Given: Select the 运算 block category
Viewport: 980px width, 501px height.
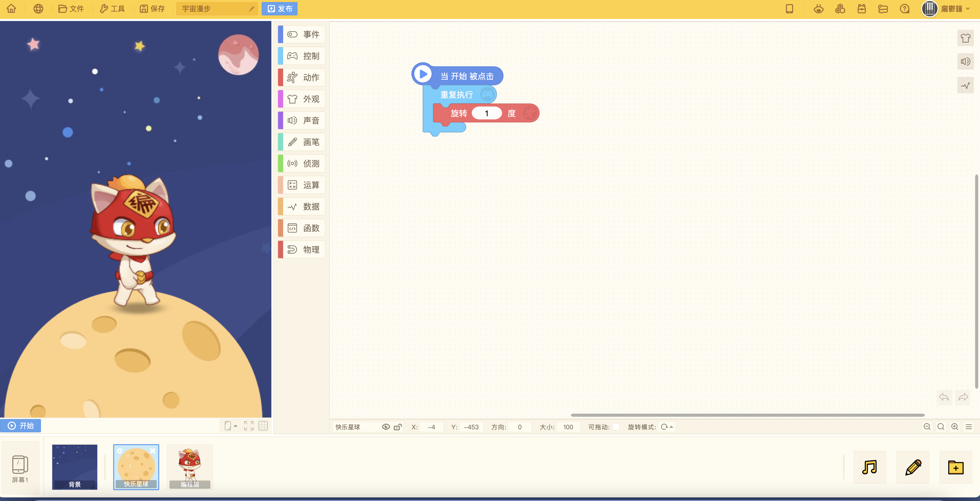Looking at the screenshot, I should pyautogui.click(x=302, y=185).
